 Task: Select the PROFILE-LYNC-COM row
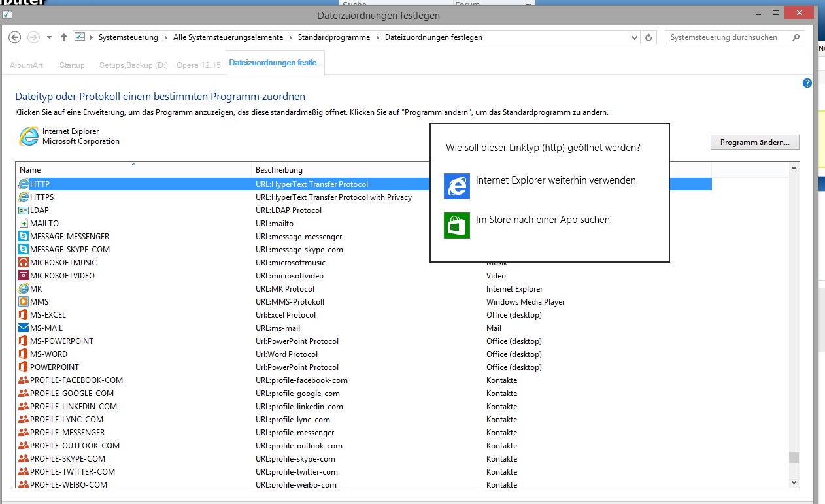point(364,420)
